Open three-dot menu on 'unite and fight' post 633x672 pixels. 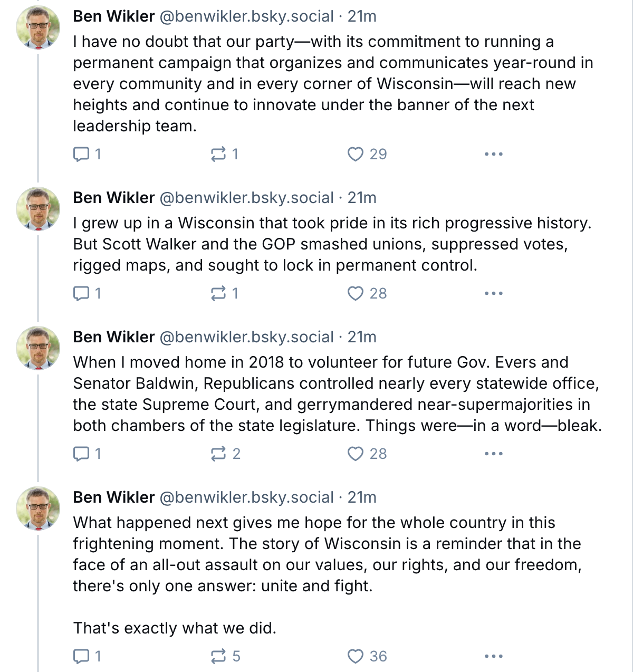pyautogui.click(x=493, y=656)
